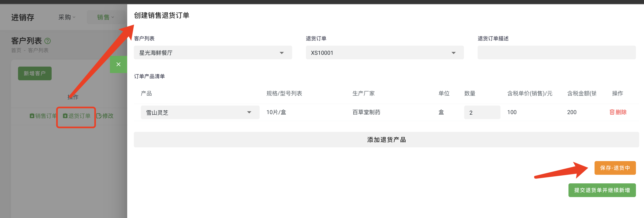Click the 创建销售退货订单 drawer title
Image resolution: width=644 pixels, height=218 pixels.
point(162,15)
